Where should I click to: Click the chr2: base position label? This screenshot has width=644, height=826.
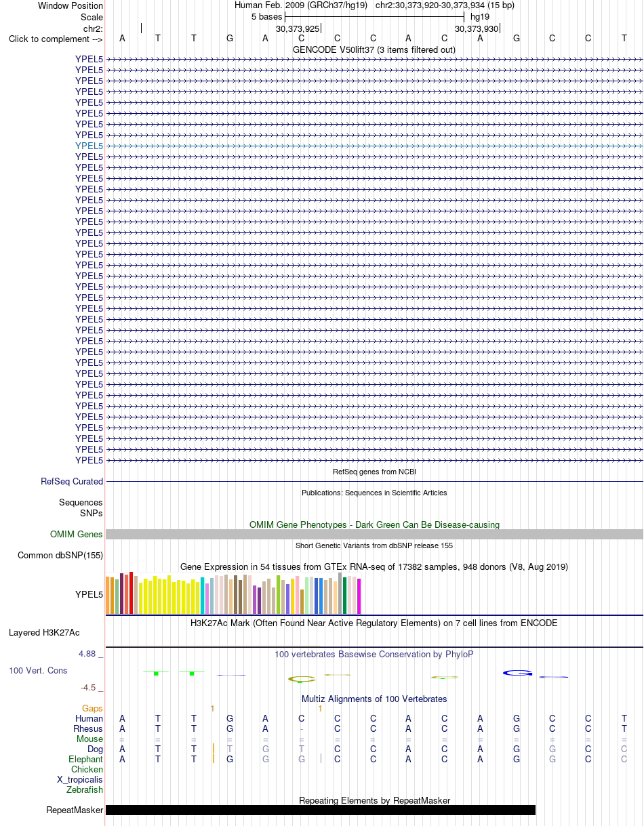(x=93, y=28)
